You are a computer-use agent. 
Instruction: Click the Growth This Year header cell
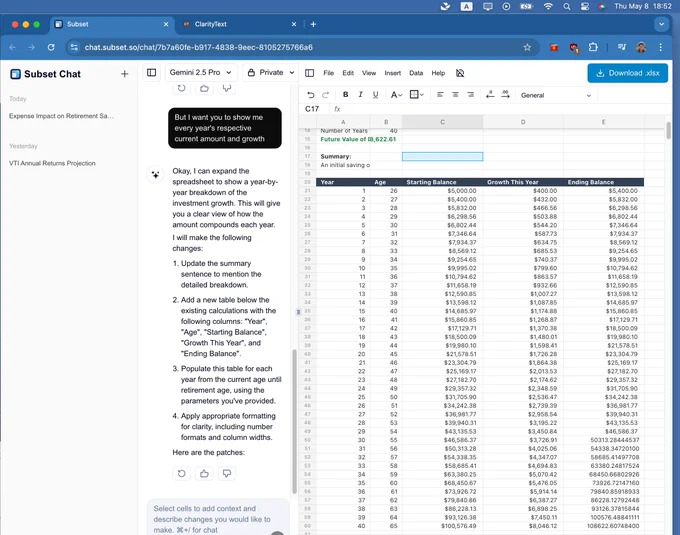coord(523,182)
